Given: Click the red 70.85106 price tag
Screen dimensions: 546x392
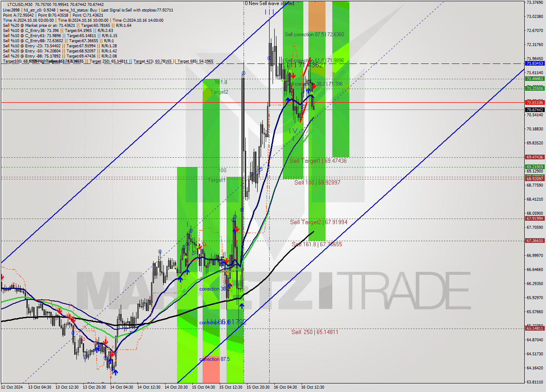Looking at the screenshot, I should [534, 103].
